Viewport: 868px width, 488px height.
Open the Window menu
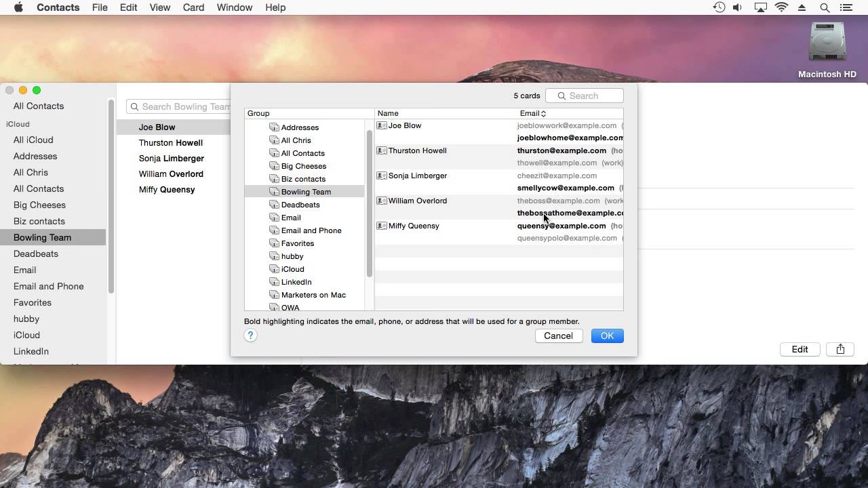pos(234,7)
